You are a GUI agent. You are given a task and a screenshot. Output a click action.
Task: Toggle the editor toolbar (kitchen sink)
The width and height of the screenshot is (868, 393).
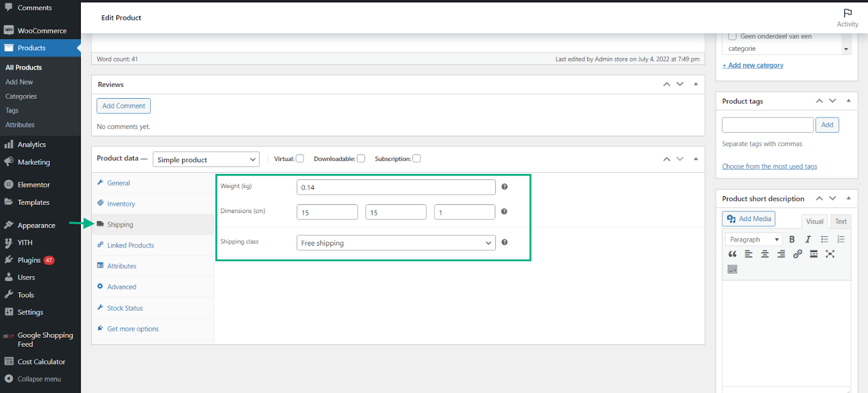click(732, 269)
